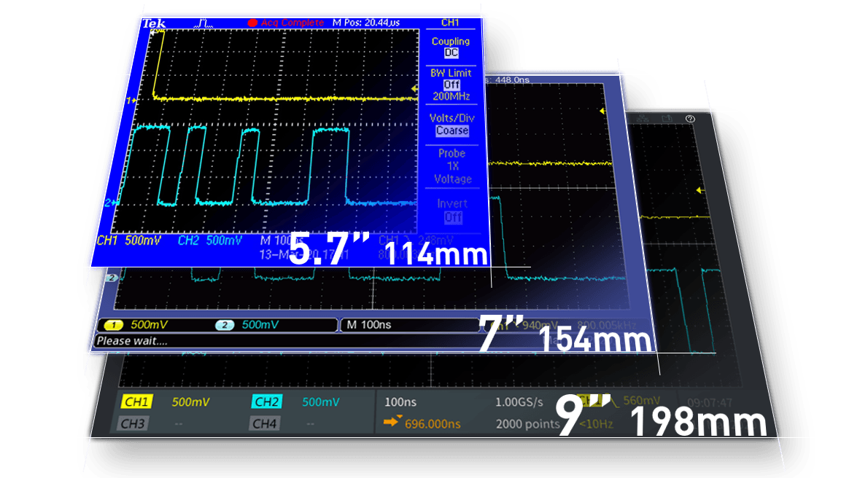Click the gray CH4 channel label
The height and width of the screenshot is (478, 868).
tap(266, 423)
